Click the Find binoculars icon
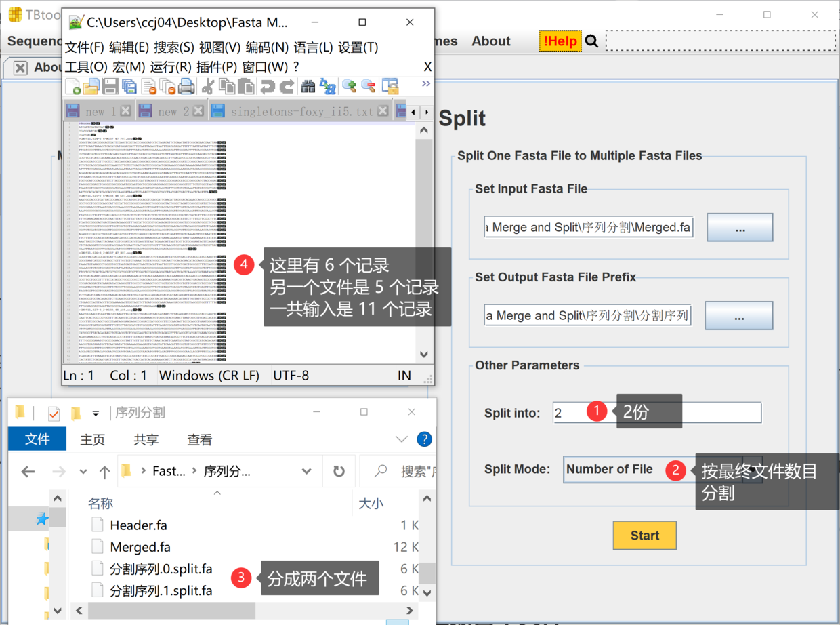 (x=308, y=86)
